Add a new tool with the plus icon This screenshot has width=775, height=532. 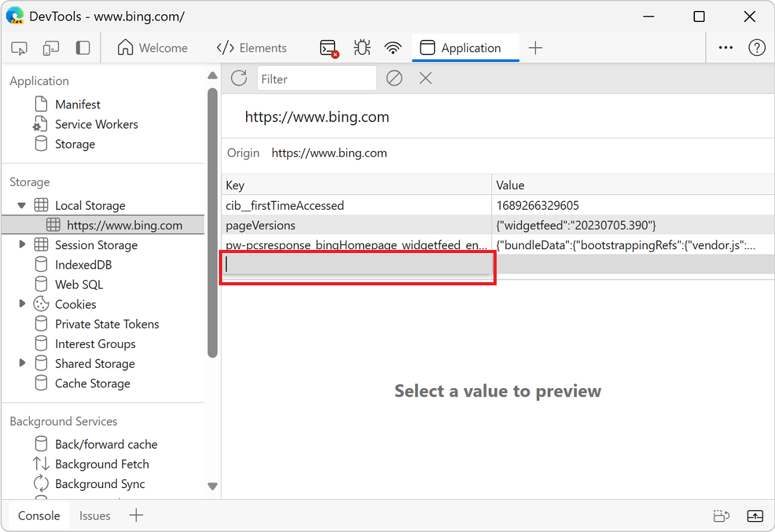536,47
